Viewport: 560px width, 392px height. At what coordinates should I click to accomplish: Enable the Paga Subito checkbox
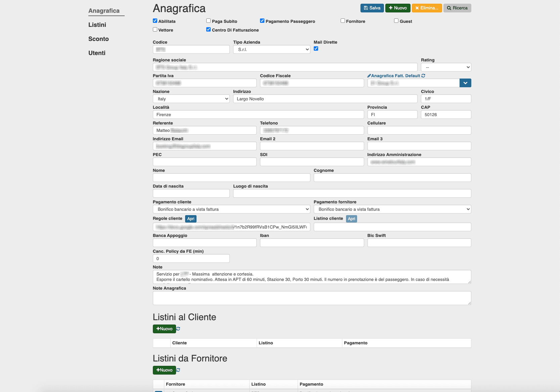tap(209, 21)
